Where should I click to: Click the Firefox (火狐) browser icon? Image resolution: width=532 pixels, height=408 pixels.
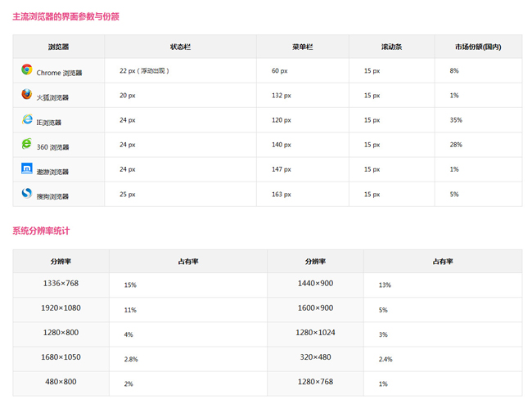[27, 95]
